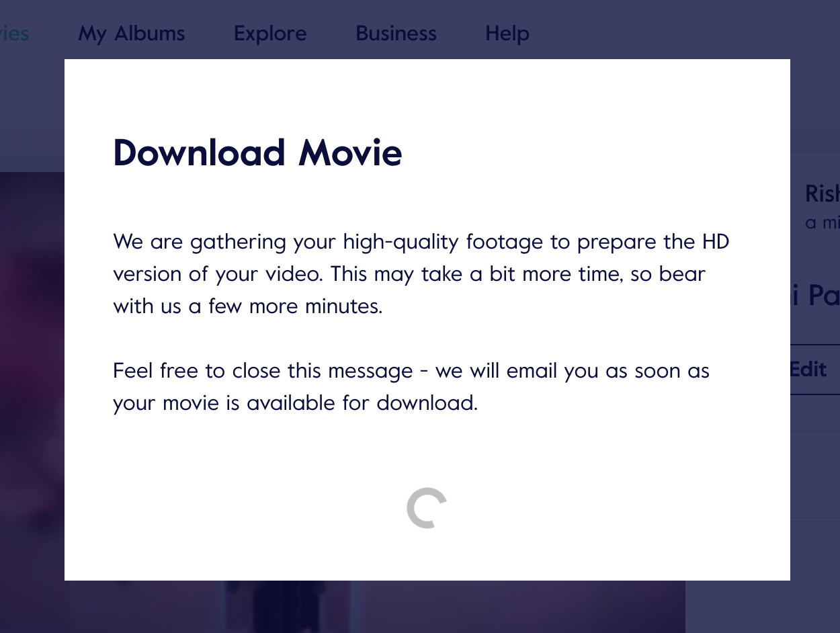This screenshot has height=633, width=840.
Task: Click the paragraph starting 'We are gathering'
Action: (x=421, y=273)
